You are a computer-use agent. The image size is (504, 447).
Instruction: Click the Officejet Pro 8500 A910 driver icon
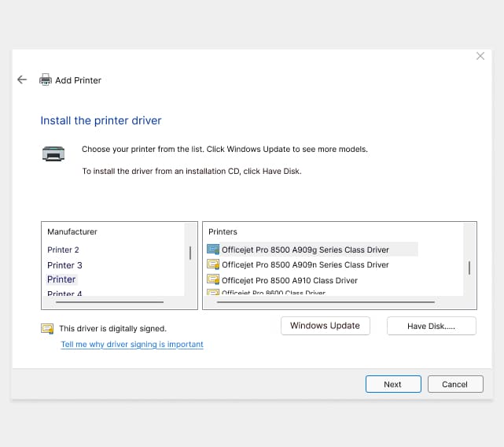click(212, 279)
